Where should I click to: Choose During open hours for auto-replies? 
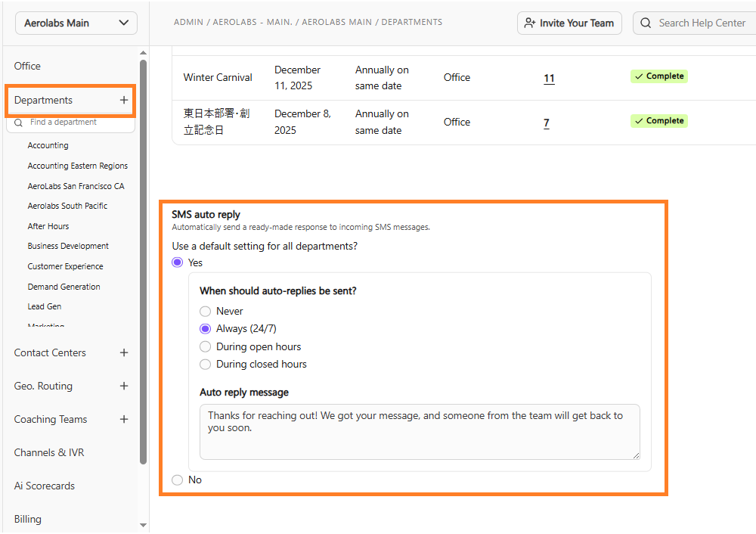click(x=206, y=347)
